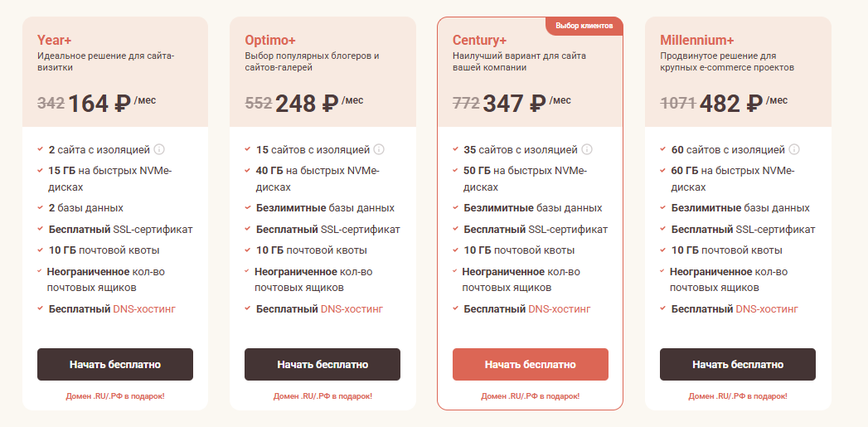
Task: Click the DNS-хостинг link in Century+ card
Action: coord(559,309)
